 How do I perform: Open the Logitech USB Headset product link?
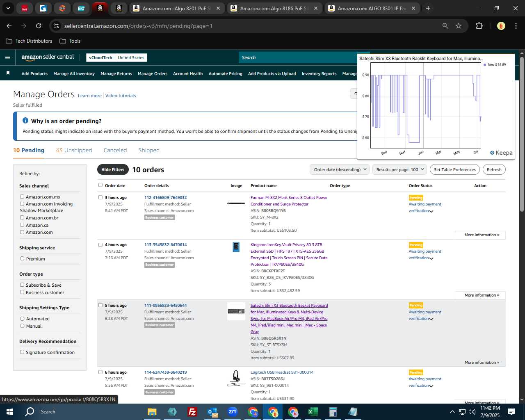(x=282, y=372)
